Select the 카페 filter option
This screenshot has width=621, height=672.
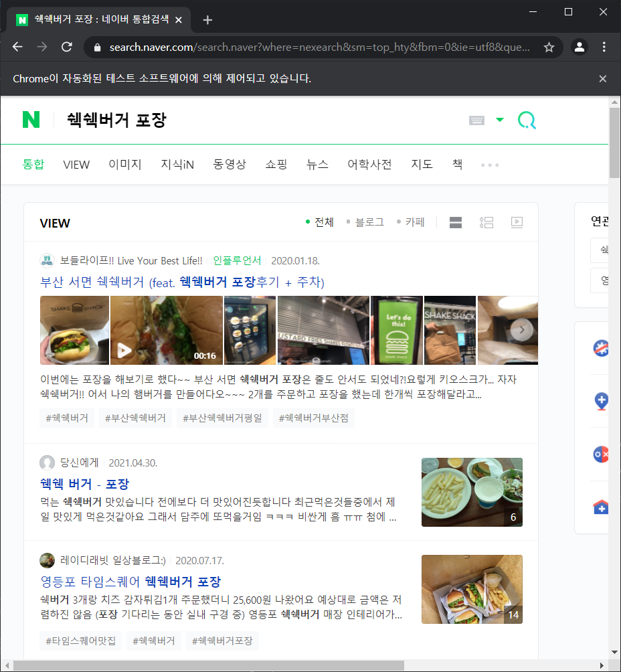[x=411, y=222]
